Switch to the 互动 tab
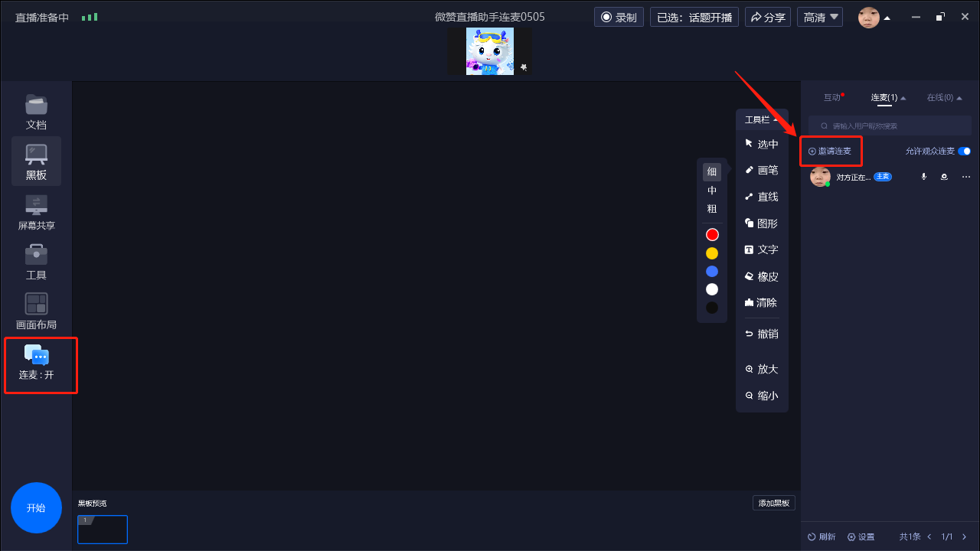Screen dimensions: 980x551 (x=832, y=97)
